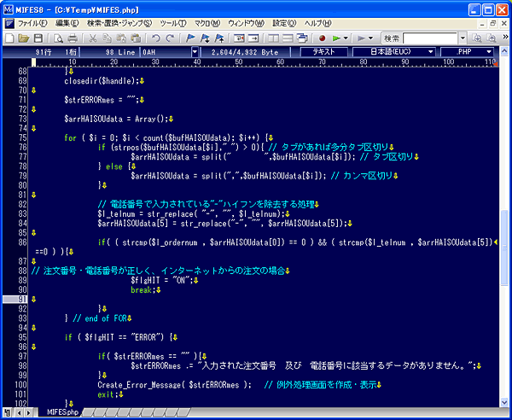
Task: Cut selection with the scissors icon
Action: coord(93,38)
